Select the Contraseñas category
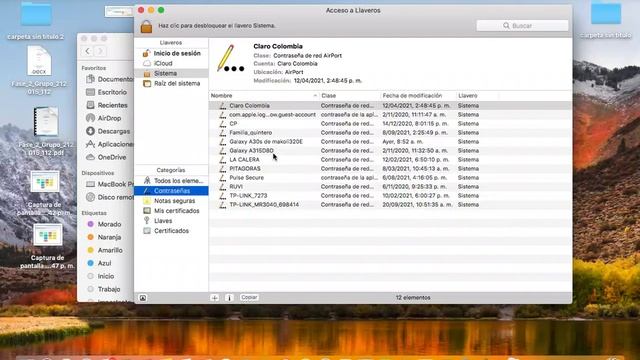 click(x=171, y=191)
